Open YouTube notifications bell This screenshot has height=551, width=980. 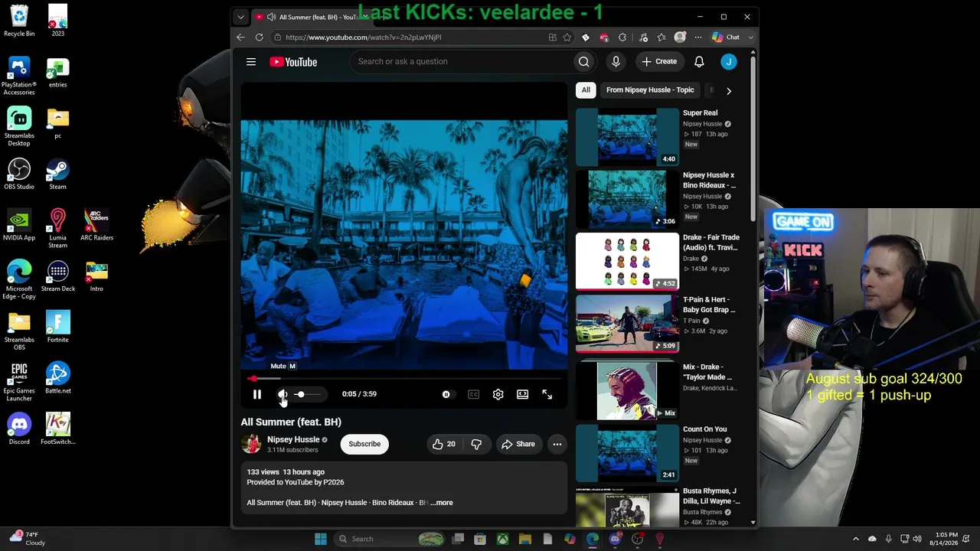pos(699,61)
